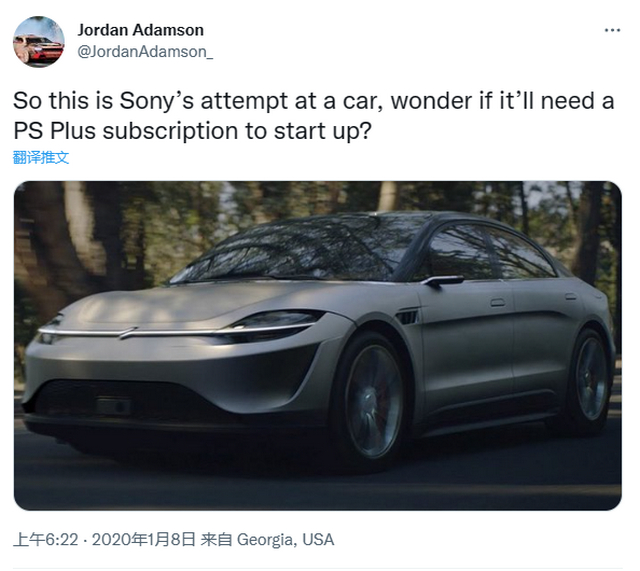Click the 2020年1月8日 date text
Image resolution: width=640 pixels, height=571 pixels.
coord(144,540)
